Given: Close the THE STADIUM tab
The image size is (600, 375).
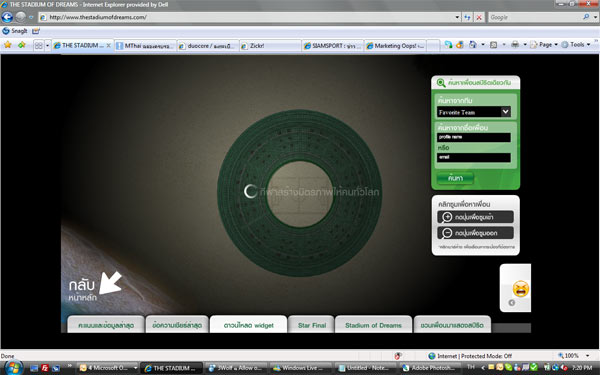Looking at the screenshot, I should click(109, 46).
